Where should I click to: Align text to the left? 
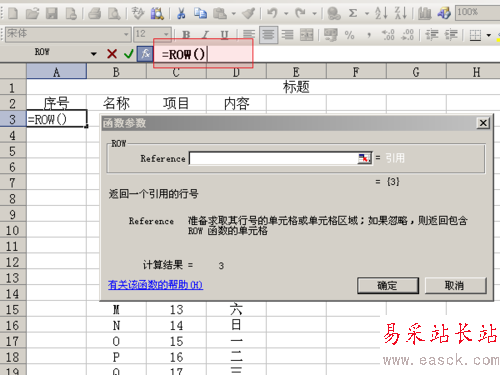click(249, 34)
